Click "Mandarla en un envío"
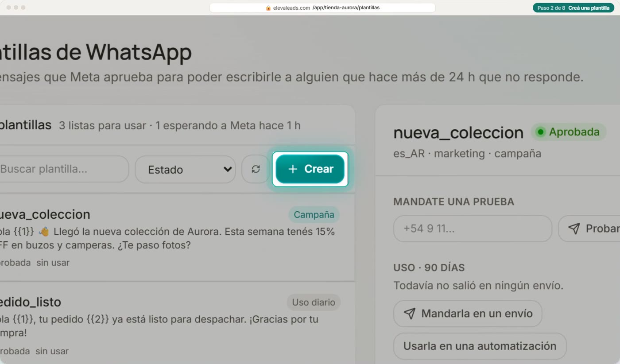Screen dimensions: 620x364 pos(468,314)
